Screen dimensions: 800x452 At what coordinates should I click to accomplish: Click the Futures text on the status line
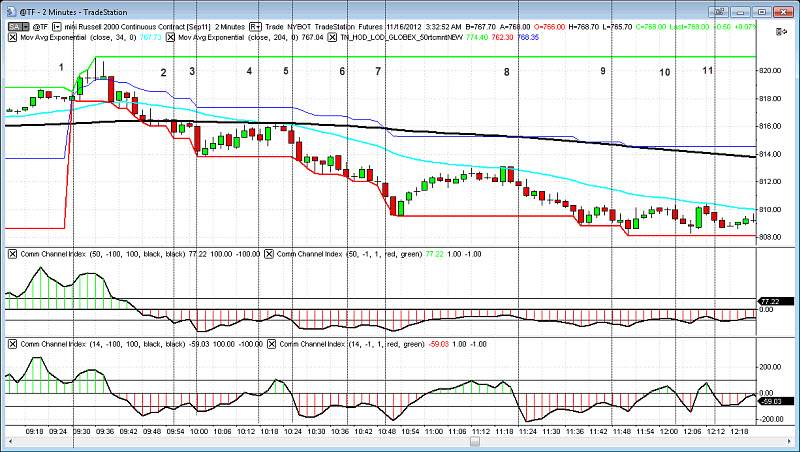coord(370,27)
